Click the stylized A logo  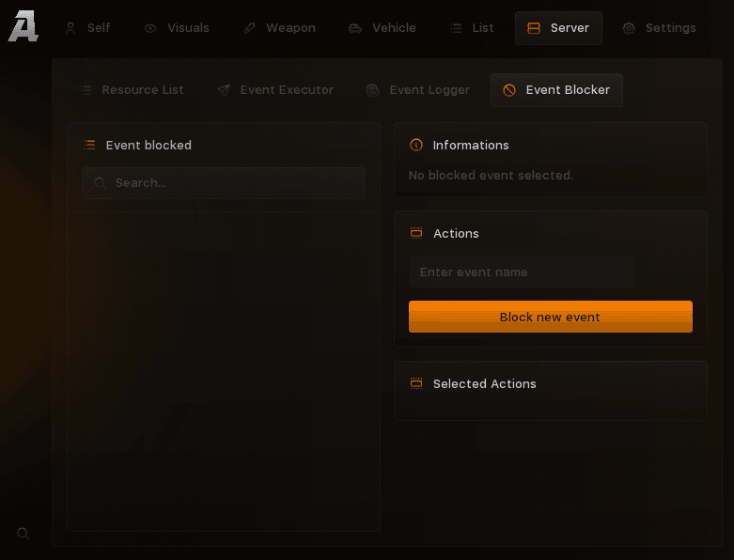point(23,27)
